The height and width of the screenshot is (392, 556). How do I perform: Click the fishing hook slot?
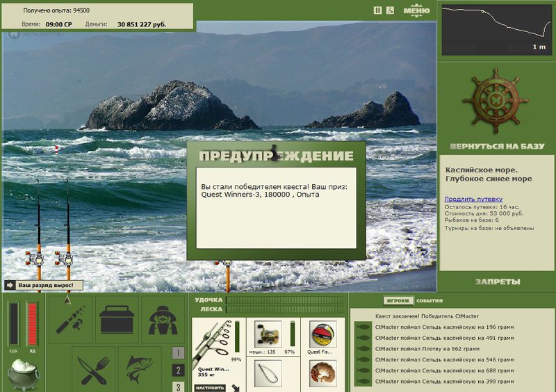click(x=268, y=373)
